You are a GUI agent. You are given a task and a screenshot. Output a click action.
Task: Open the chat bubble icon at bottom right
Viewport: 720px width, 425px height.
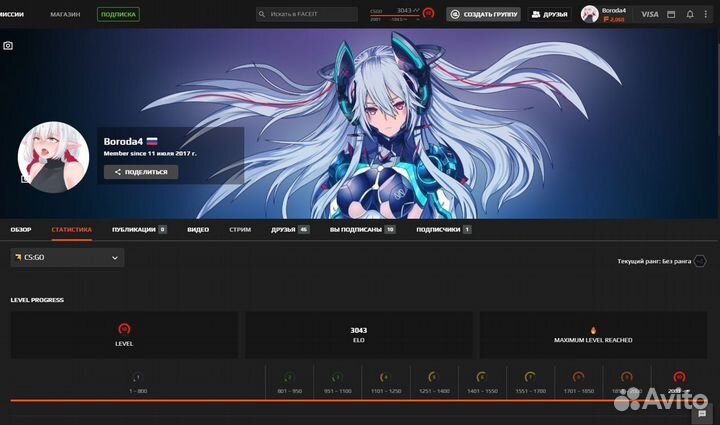(703, 413)
